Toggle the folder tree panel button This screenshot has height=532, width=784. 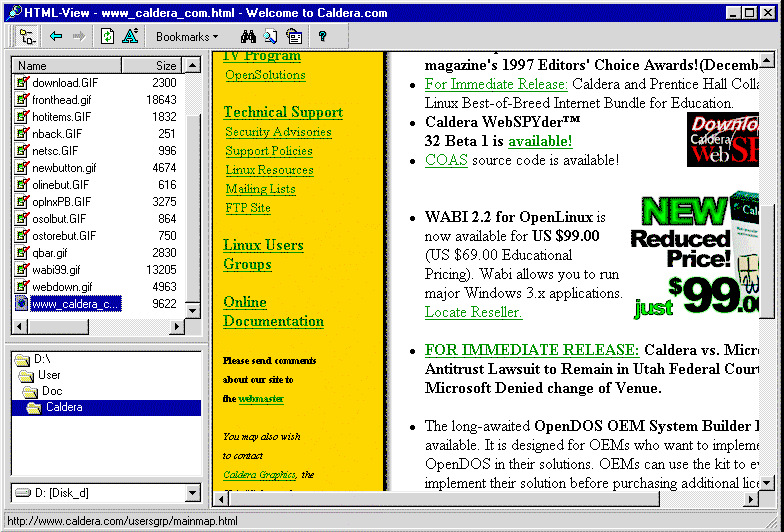pos(27,36)
